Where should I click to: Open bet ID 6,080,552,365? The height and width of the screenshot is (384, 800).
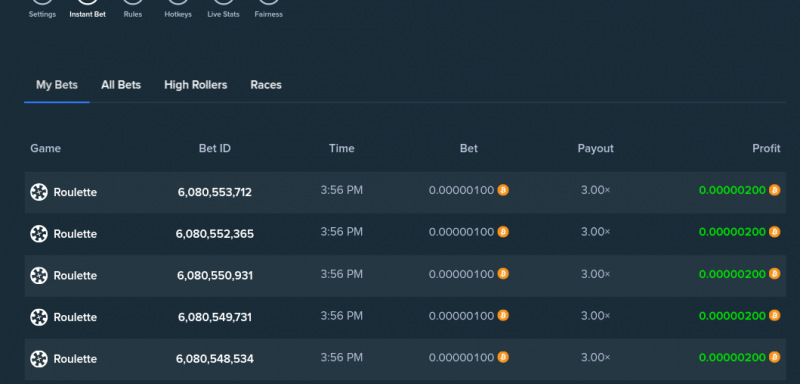215,234
